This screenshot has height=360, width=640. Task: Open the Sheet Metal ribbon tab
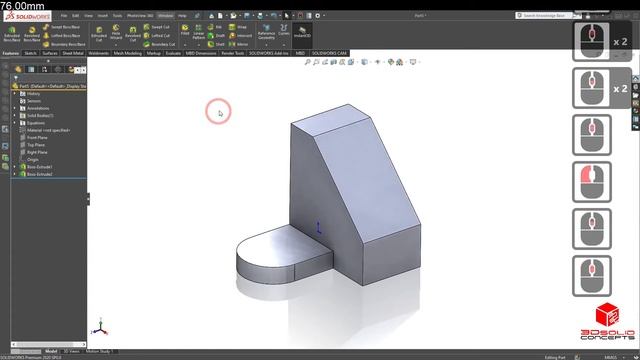pyautogui.click(x=73, y=53)
